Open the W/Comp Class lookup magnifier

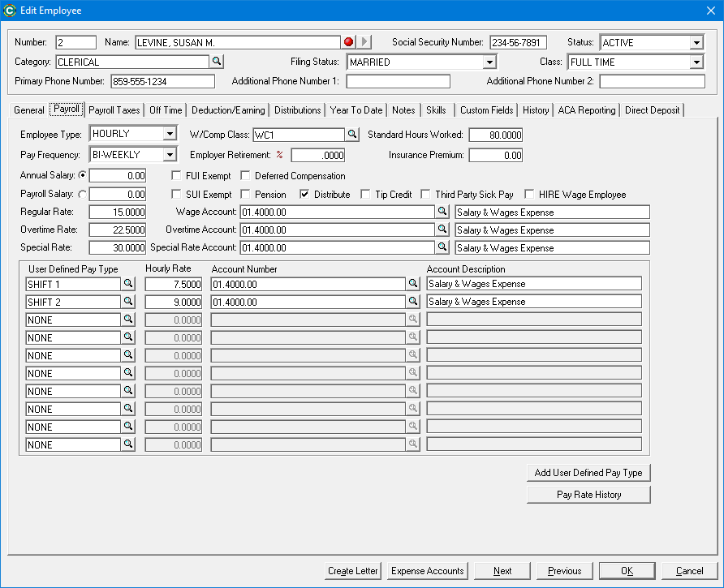point(352,135)
